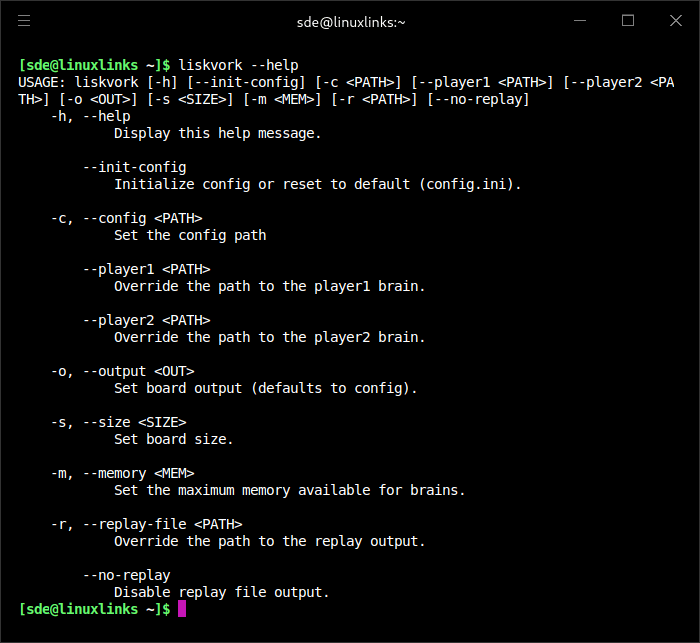This screenshot has height=643, width=700.
Task: Click the '-c, --config <PATH>' option
Action: 126,218
